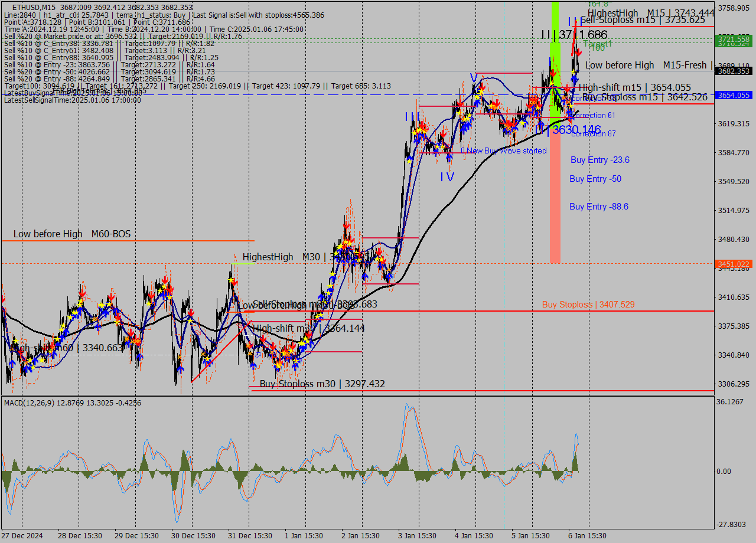This screenshot has width=756, height=543.
Task: Click the 3549.520 price axis value
Action: [733, 182]
